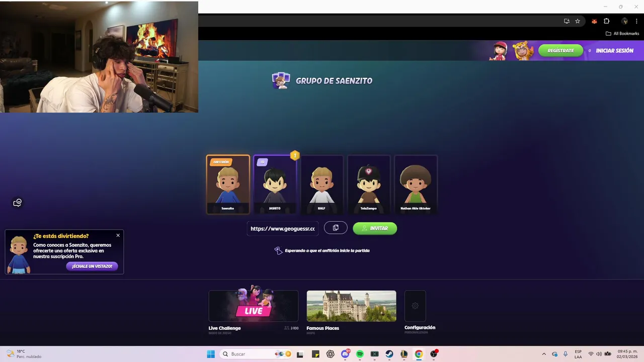Click the cloud status tray icon
The width and height of the screenshot is (644, 362).
(x=554, y=354)
